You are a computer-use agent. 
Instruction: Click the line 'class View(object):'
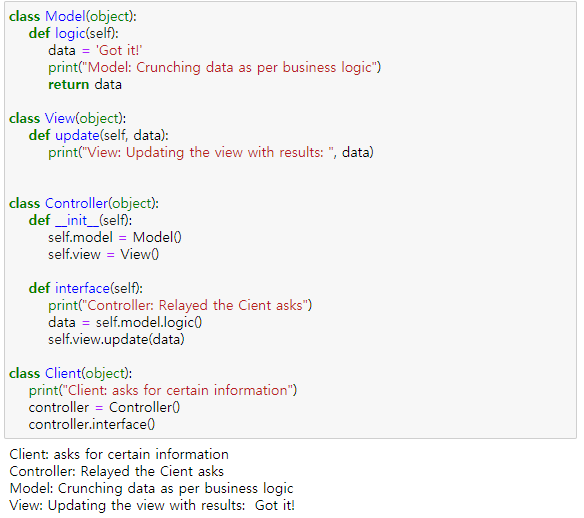tap(68, 118)
